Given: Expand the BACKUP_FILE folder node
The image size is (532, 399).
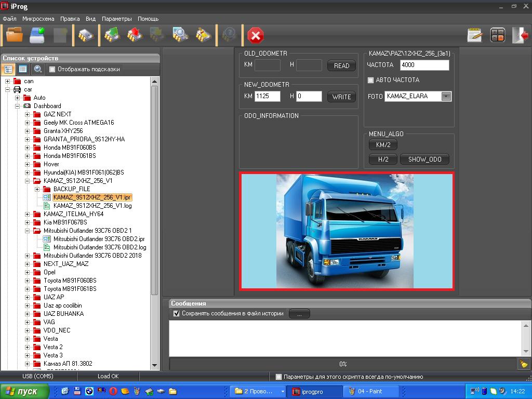Looking at the screenshot, I should [37, 189].
